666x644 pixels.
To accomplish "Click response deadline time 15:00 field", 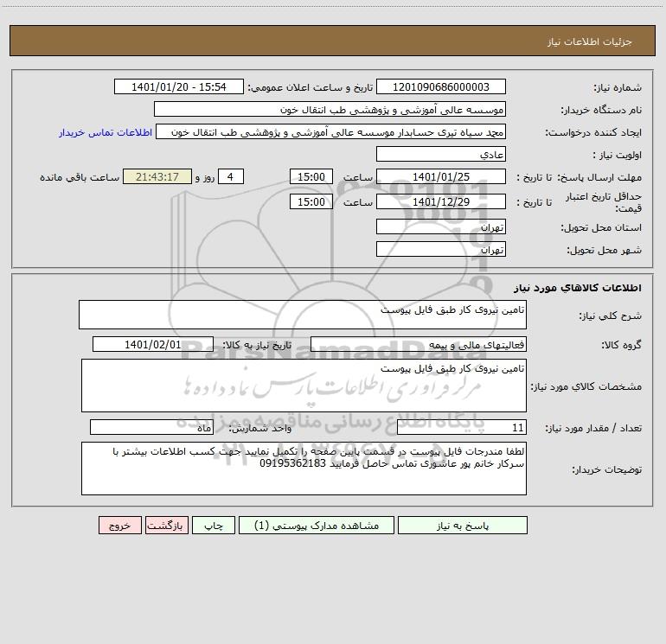I will [311, 176].
